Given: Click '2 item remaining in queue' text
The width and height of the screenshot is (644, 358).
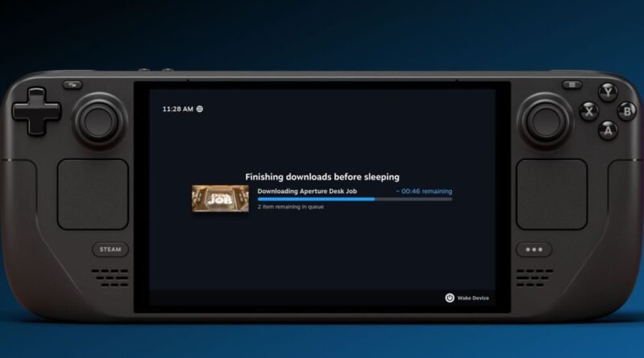Looking at the screenshot, I should [291, 207].
